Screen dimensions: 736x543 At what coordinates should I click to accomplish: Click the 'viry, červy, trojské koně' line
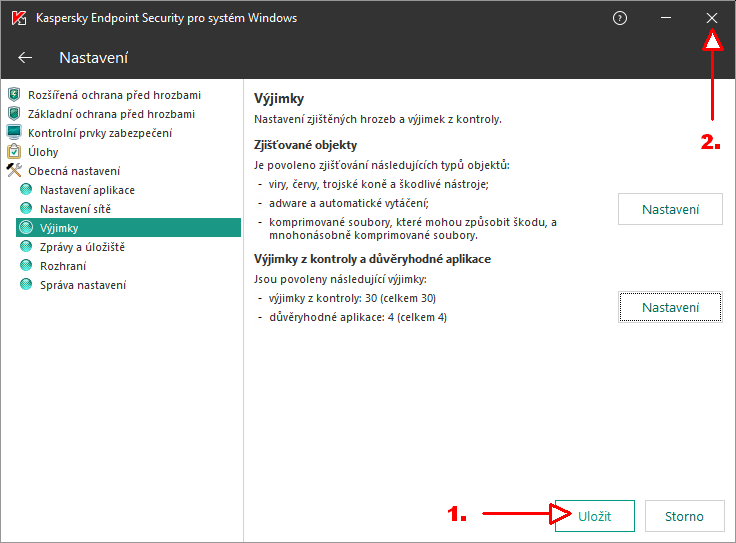pyautogui.click(x=378, y=184)
